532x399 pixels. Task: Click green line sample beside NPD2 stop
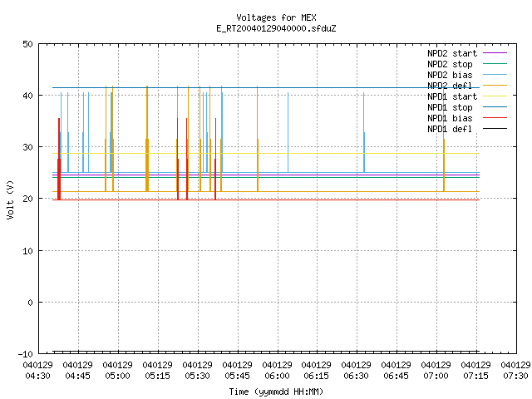click(x=495, y=64)
